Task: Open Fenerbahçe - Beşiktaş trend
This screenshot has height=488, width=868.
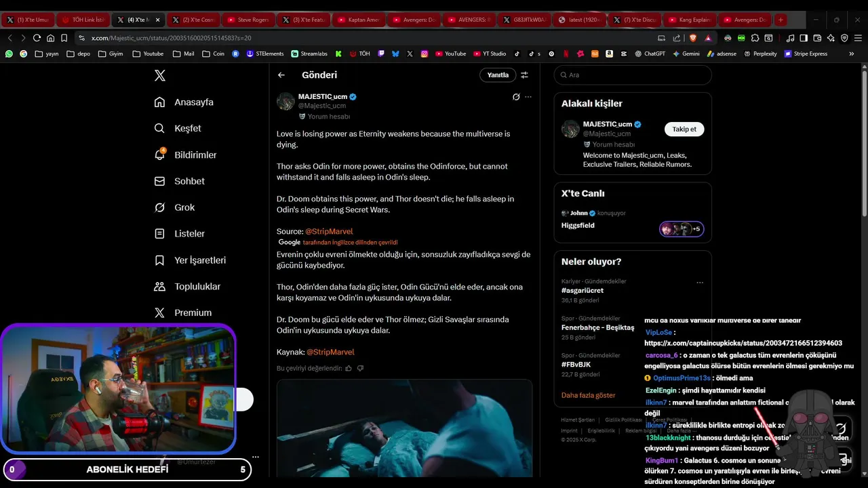Action: pyautogui.click(x=598, y=327)
